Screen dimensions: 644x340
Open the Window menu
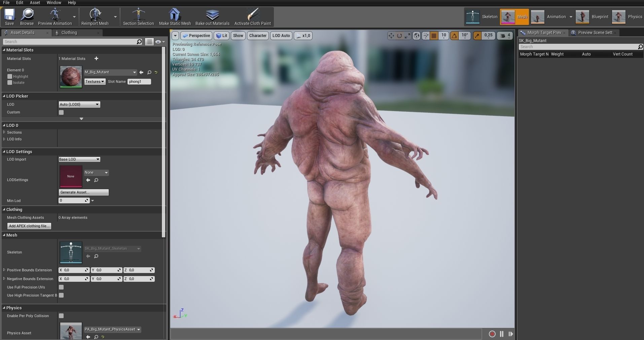pyautogui.click(x=54, y=3)
